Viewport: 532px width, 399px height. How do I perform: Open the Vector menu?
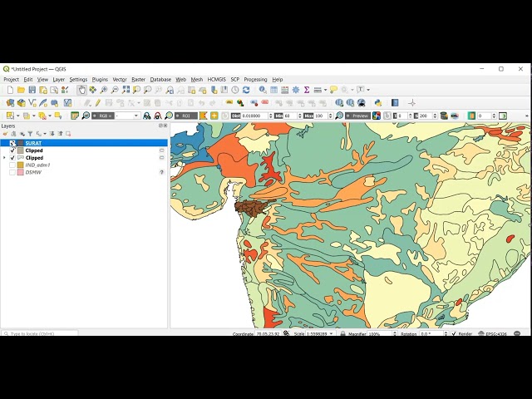(120, 80)
